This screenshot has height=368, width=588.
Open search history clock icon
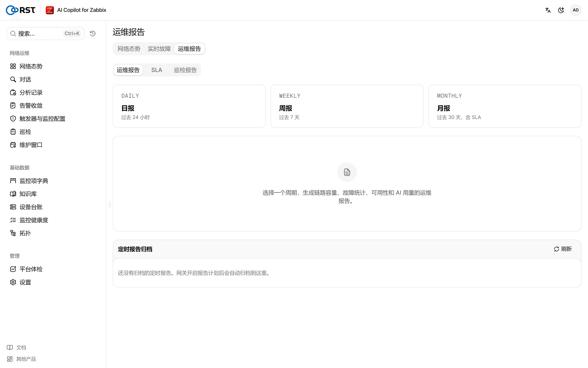pyautogui.click(x=92, y=34)
